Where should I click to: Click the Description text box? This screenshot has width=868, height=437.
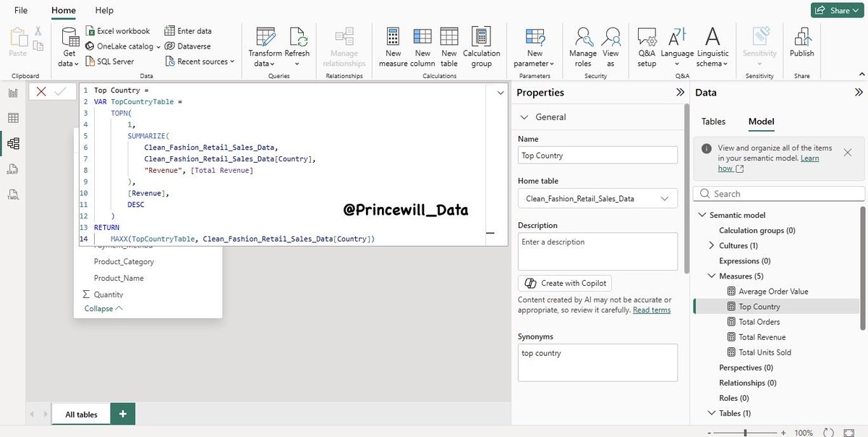597,251
